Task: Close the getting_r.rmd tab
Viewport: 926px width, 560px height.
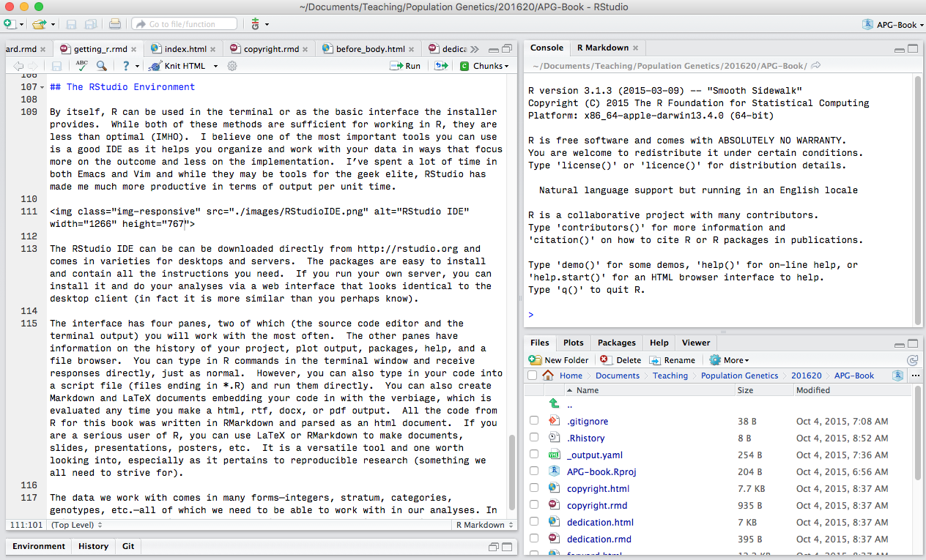Action: [x=133, y=49]
